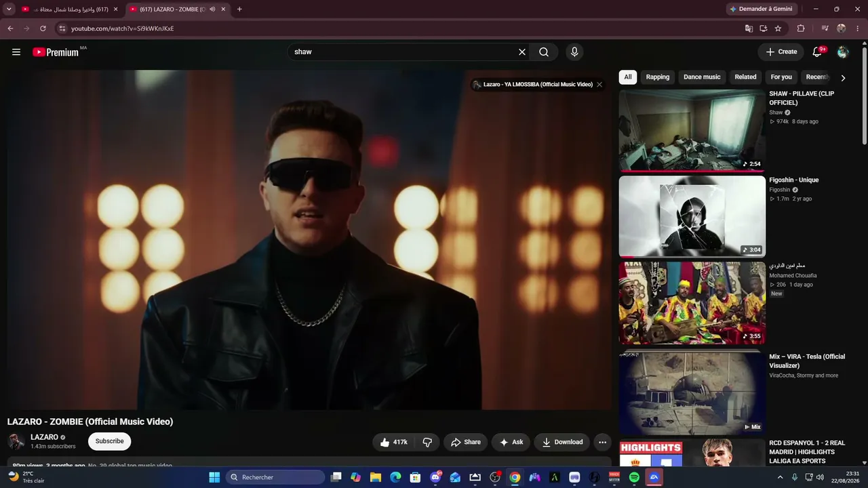This screenshot has width=868, height=488.
Task: Click the Windows taskbar search box
Action: [277, 477]
